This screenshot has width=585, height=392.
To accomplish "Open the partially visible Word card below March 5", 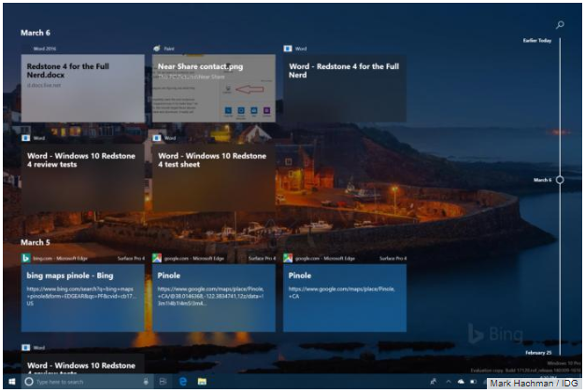I will [83, 364].
